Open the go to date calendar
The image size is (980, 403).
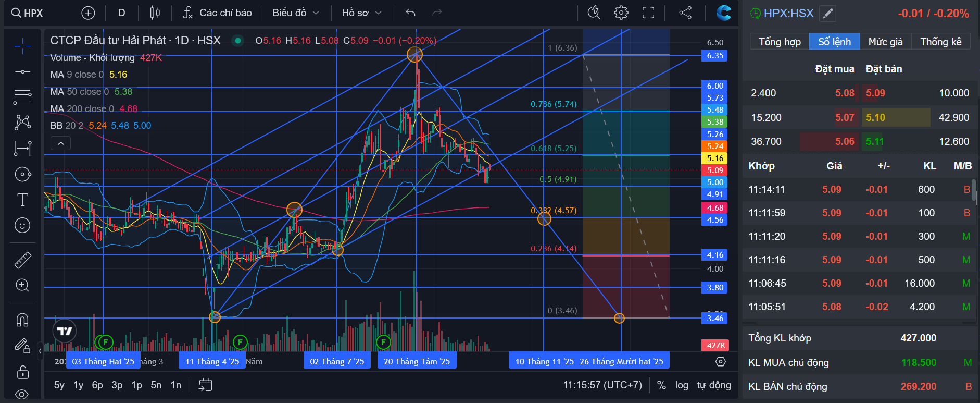206,385
